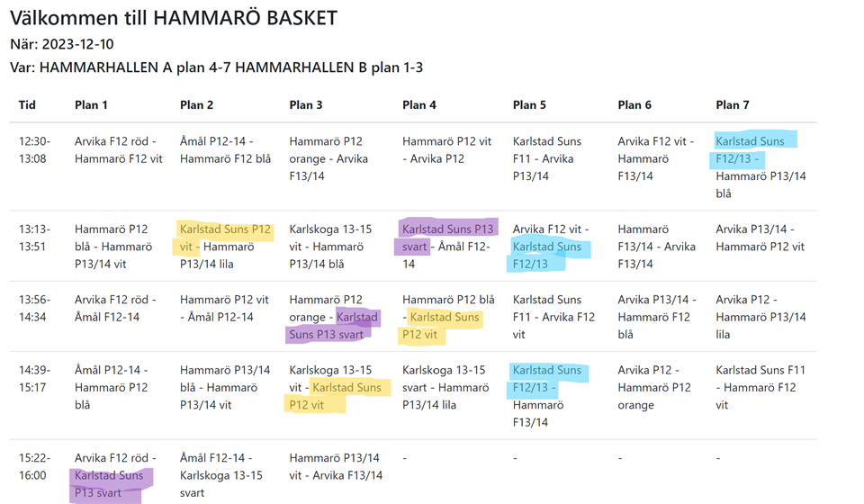
Task: Click "Hammarö P13/14 vit - Arvika F13/14" in last row
Action: click(335, 466)
